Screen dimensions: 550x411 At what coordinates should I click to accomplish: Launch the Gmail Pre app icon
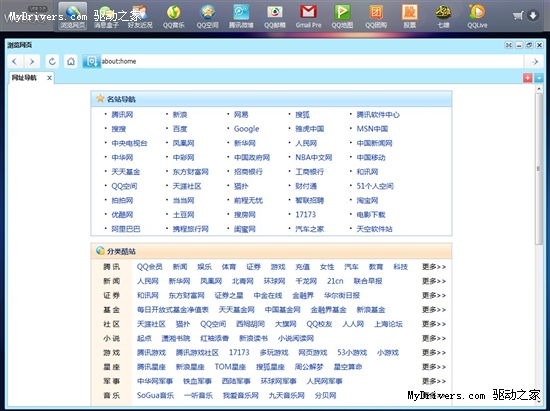pyautogui.click(x=308, y=16)
